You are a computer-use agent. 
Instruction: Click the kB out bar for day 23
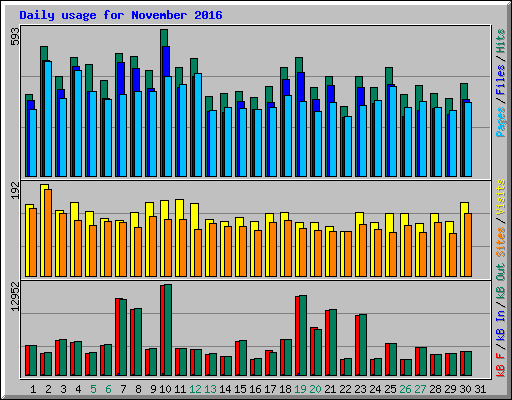(363, 345)
